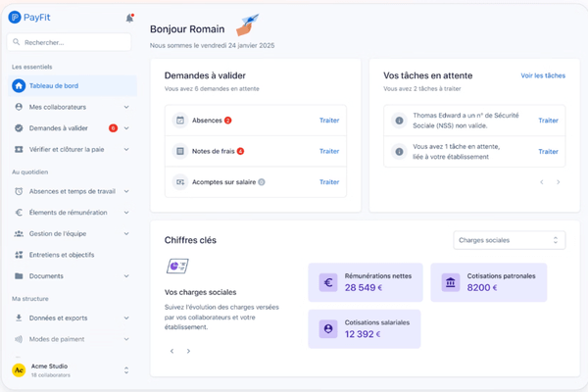Click the Rechercher search field
The height and width of the screenshot is (392, 588).
[x=69, y=42]
